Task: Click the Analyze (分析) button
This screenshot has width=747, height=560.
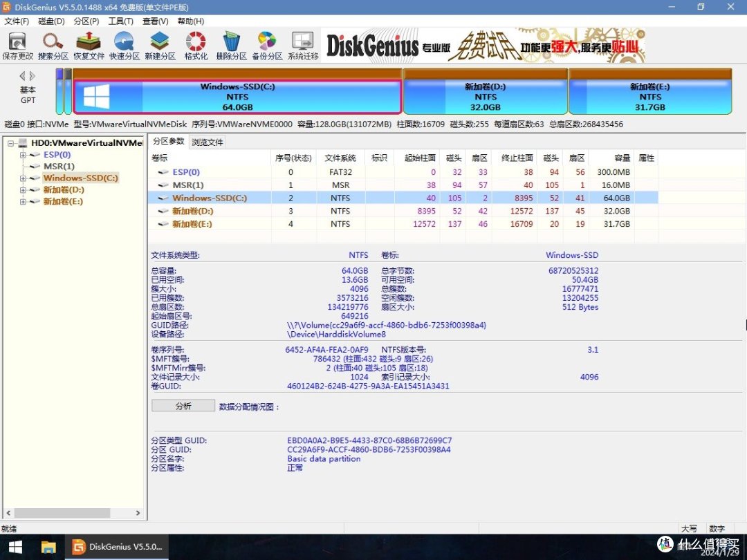Action: (x=183, y=406)
